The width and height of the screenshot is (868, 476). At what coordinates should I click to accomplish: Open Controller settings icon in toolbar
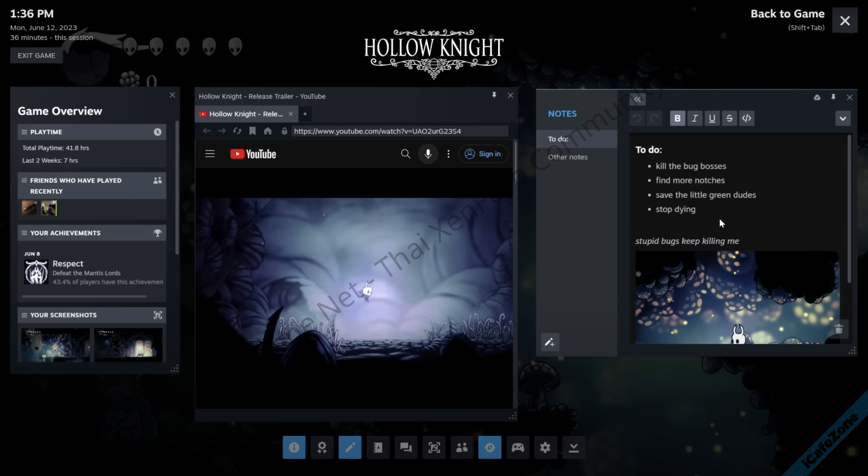[518, 447]
